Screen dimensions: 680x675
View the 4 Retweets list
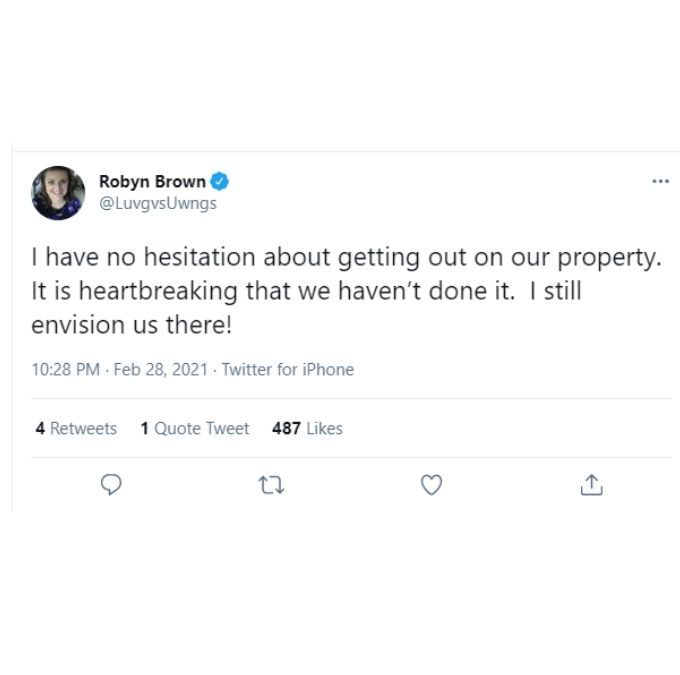click(x=76, y=429)
